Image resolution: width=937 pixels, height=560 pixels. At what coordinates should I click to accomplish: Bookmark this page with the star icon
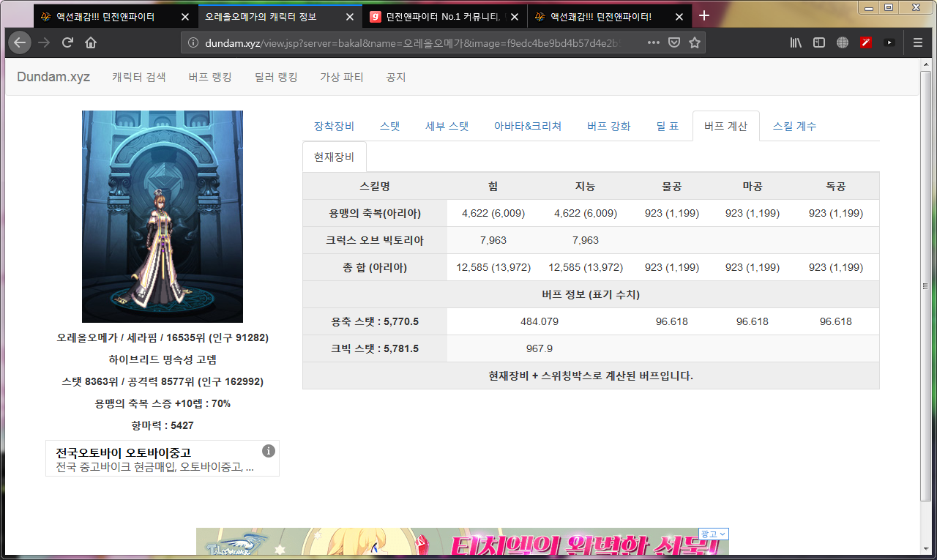[x=695, y=42]
